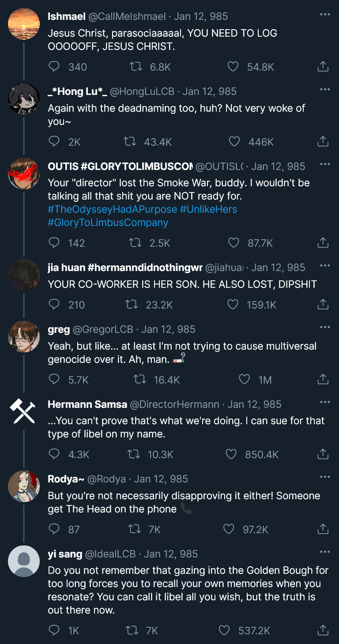This screenshot has width=339, height=644.
Task: Retweet Hermann Samsa's libel tweet
Action: click(x=132, y=454)
